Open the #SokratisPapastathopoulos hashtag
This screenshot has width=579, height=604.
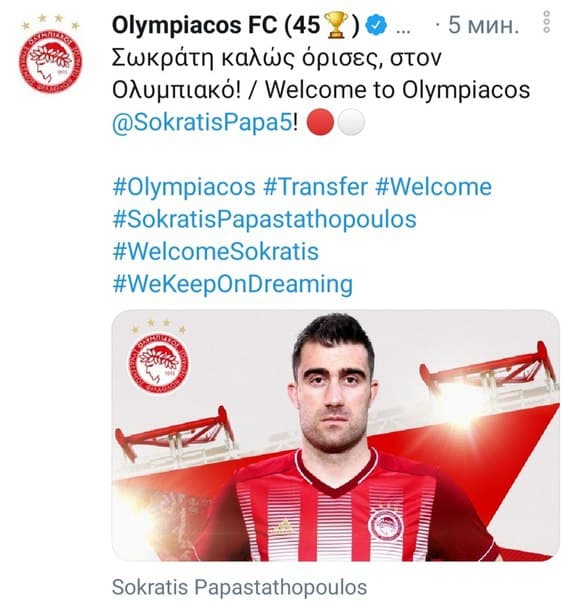[x=264, y=220]
